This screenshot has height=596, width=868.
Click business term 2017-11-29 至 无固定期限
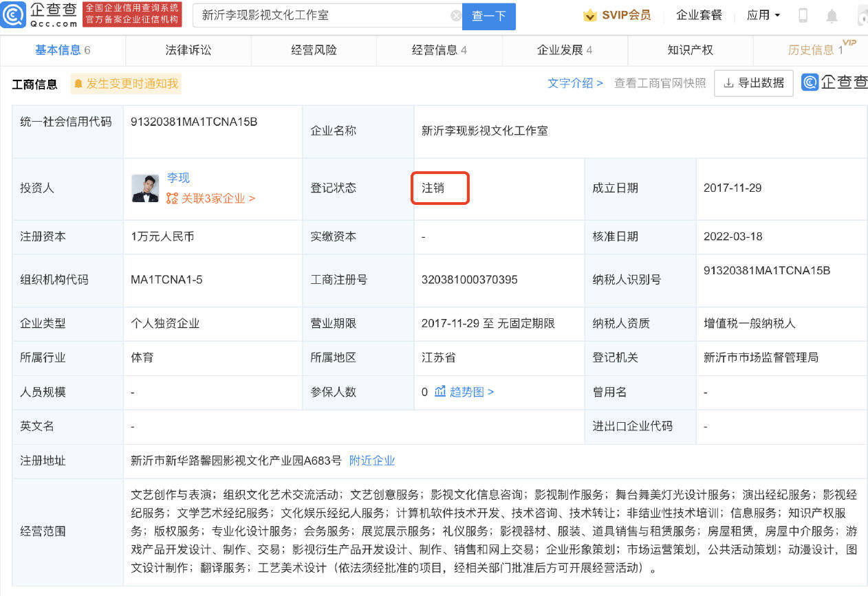[488, 323]
